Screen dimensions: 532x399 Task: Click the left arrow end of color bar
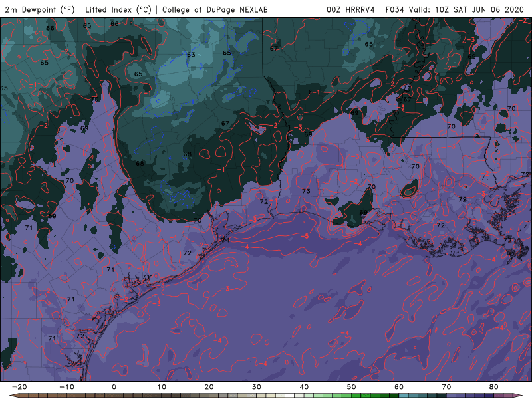[13, 396]
